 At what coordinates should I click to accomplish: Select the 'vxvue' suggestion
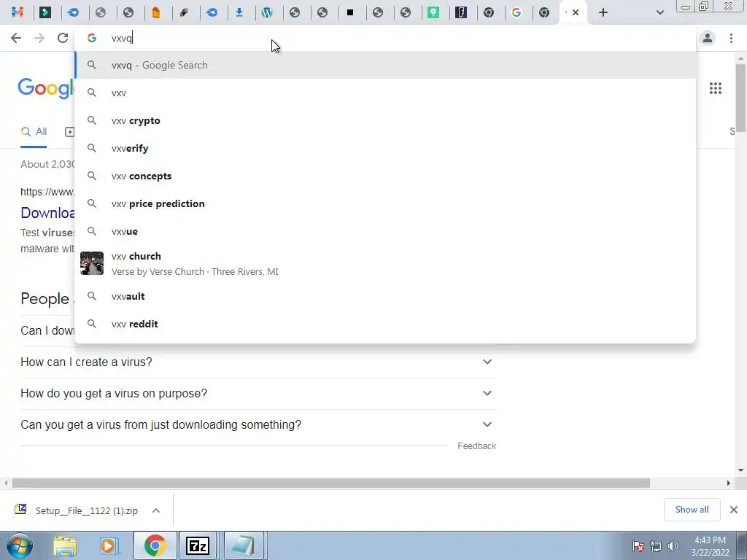pos(385,231)
